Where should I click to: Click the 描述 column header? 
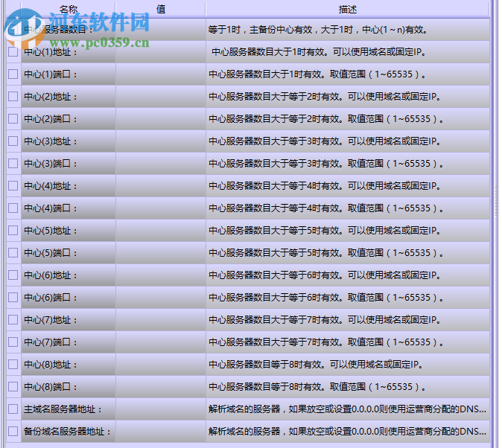click(x=348, y=9)
